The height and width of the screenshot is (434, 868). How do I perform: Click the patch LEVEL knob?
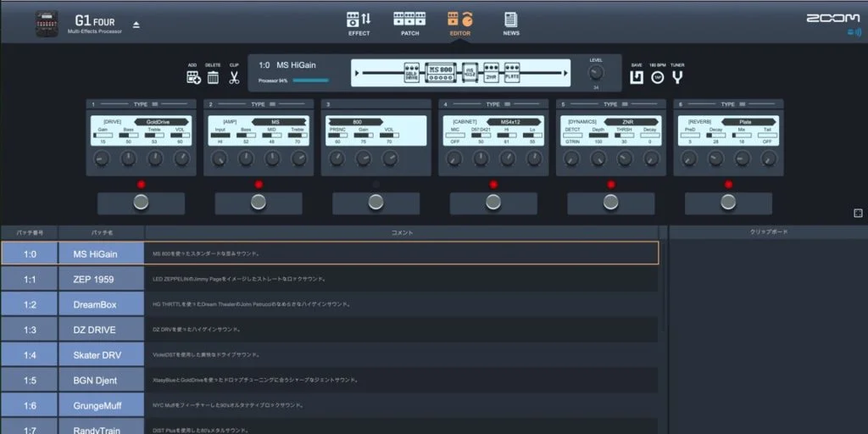(596, 74)
